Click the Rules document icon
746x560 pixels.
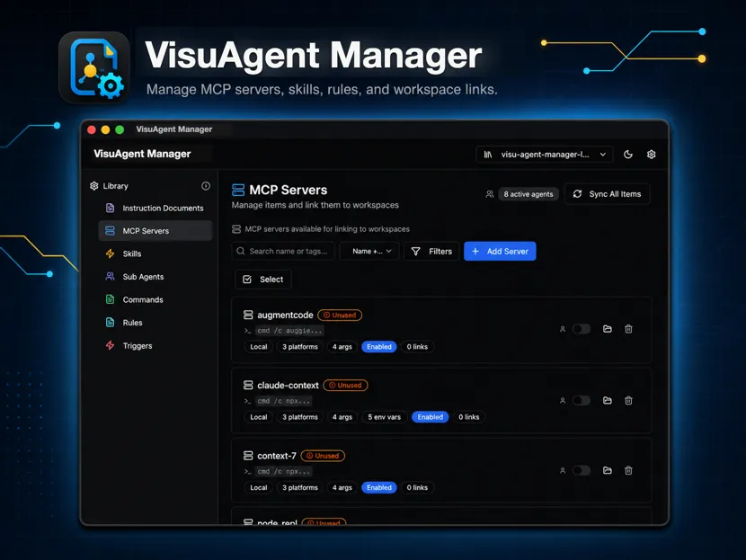110,322
